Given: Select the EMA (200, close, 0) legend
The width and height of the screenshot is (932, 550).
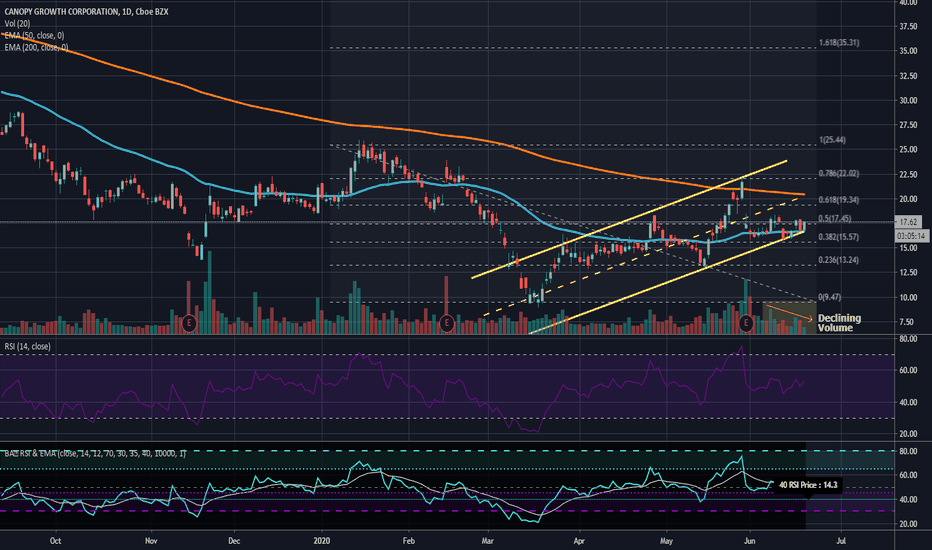Looking at the screenshot, I should click(36, 48).
